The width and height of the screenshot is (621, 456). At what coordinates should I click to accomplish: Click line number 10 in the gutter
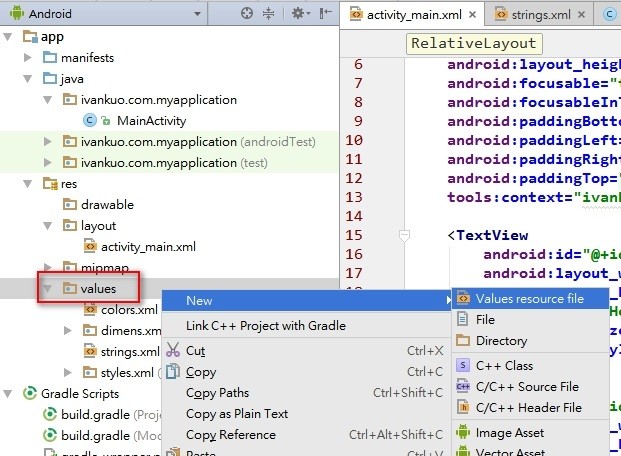[x=354, y=141]
